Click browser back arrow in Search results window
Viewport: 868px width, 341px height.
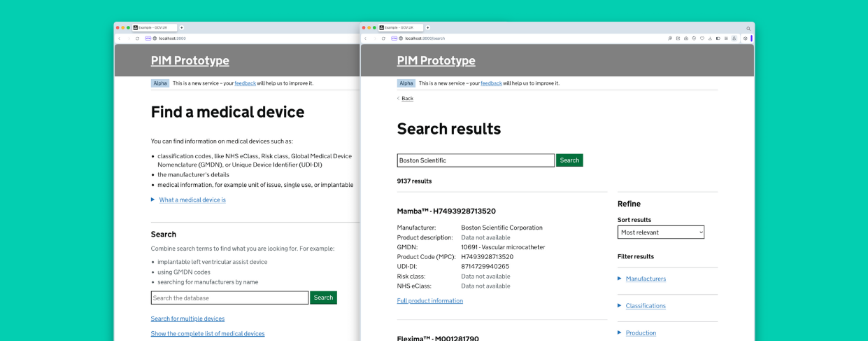click(x=365, y=39)
